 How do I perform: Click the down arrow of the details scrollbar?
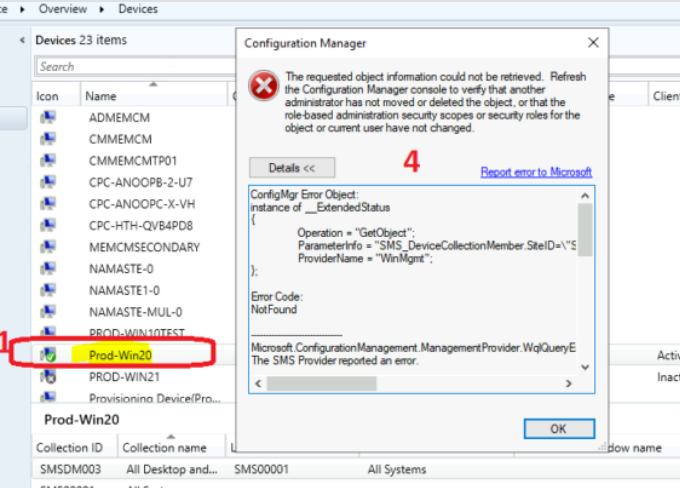pos(585,367)
